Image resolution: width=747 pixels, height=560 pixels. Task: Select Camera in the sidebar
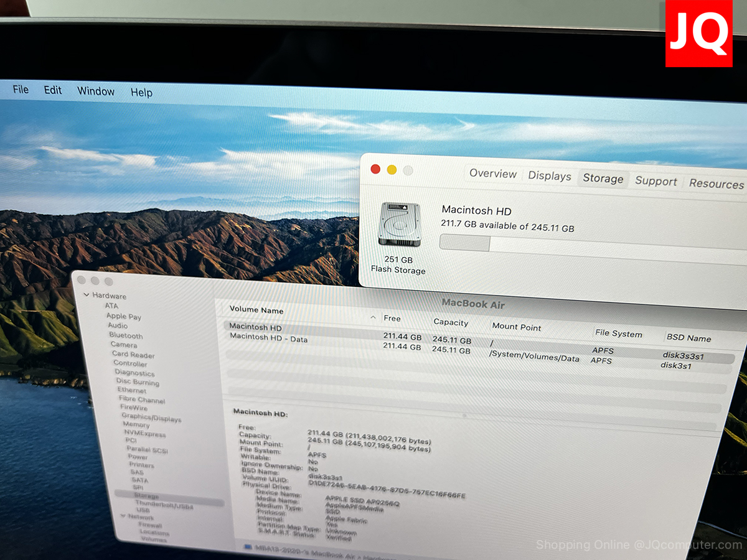124,345
